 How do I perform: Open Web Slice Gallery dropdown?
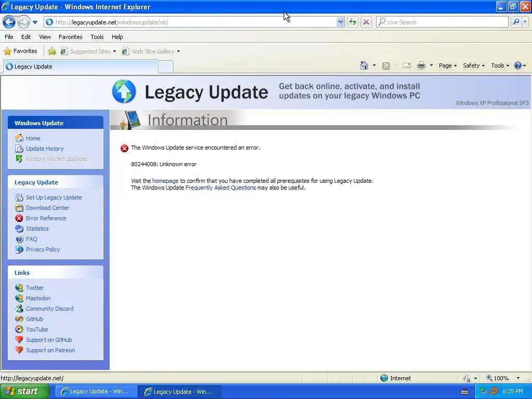pos(151,51)
